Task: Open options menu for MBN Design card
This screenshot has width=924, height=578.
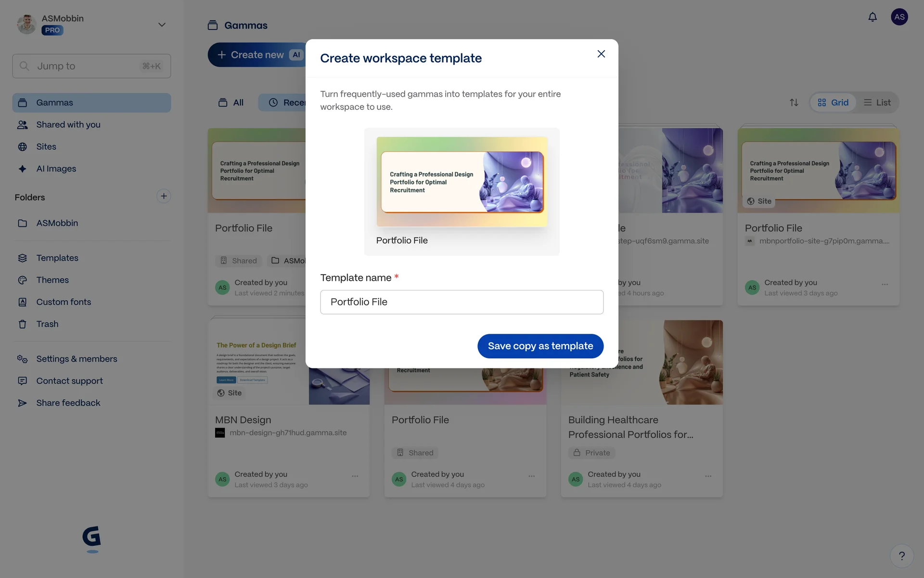Action: (x=355, y=476)
